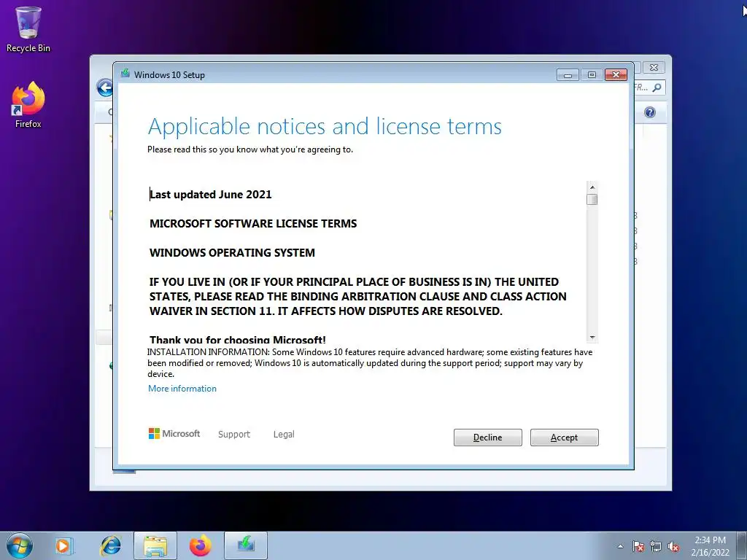Accept the Windows 10 license terms
747x560 pixels.
564,437
